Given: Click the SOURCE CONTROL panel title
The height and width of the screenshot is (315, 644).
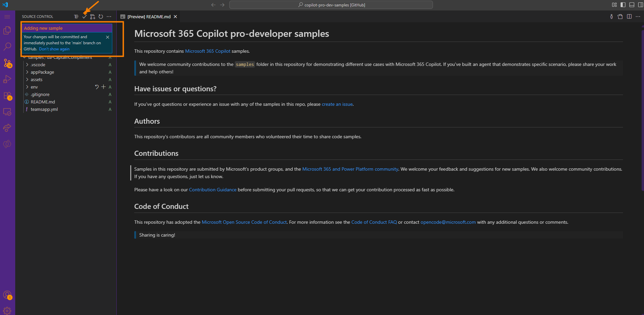Looking at the screenshot, I should pos(38,17).
